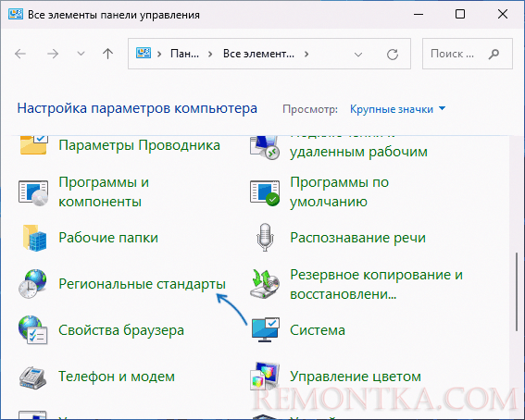Go up one folder level

[x=107, y=54]
